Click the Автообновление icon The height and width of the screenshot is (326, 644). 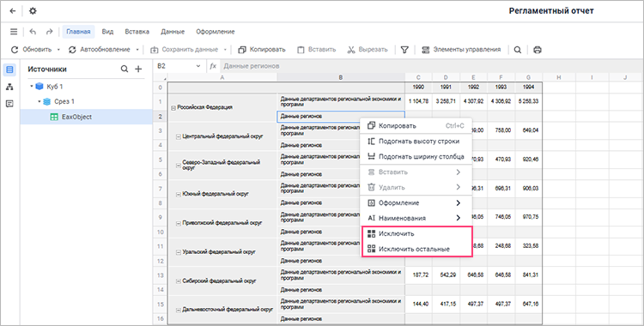click(72, 50)
